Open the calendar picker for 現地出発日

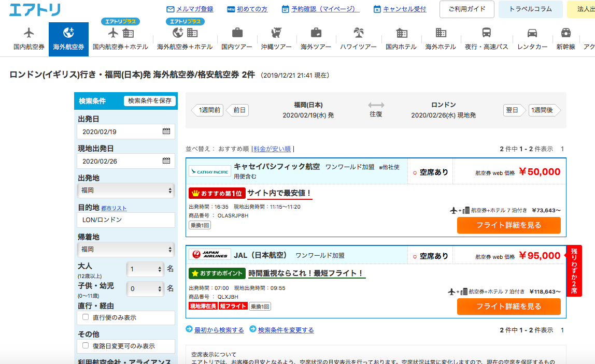pyautogui.click(x=166, y=161)
